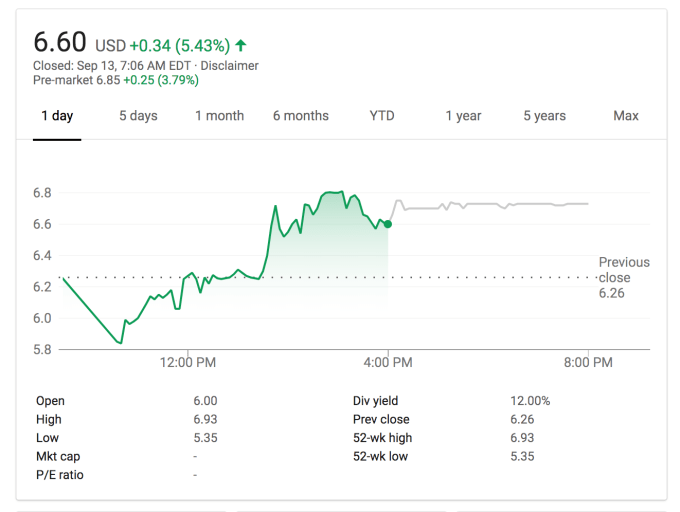Click the green up arrow beside the percent change
The image size is (680, 512).
[241, 45]
